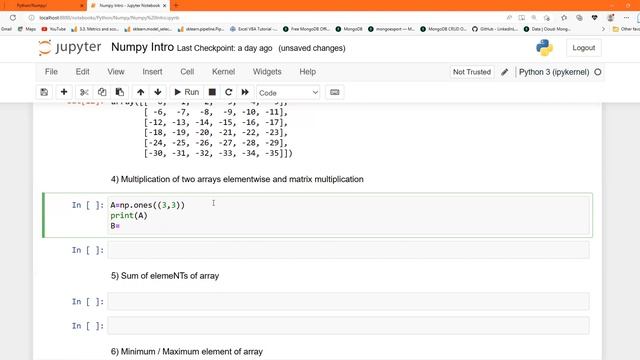Screen dimensions: 640x360
Task: Open the Edit menu
Action: (82, 72)
